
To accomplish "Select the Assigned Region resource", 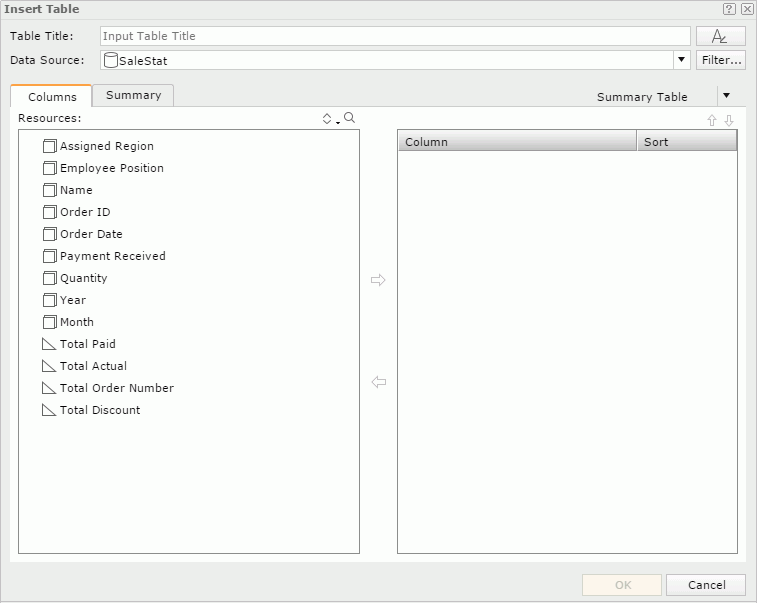I will [x=106, y=146].
